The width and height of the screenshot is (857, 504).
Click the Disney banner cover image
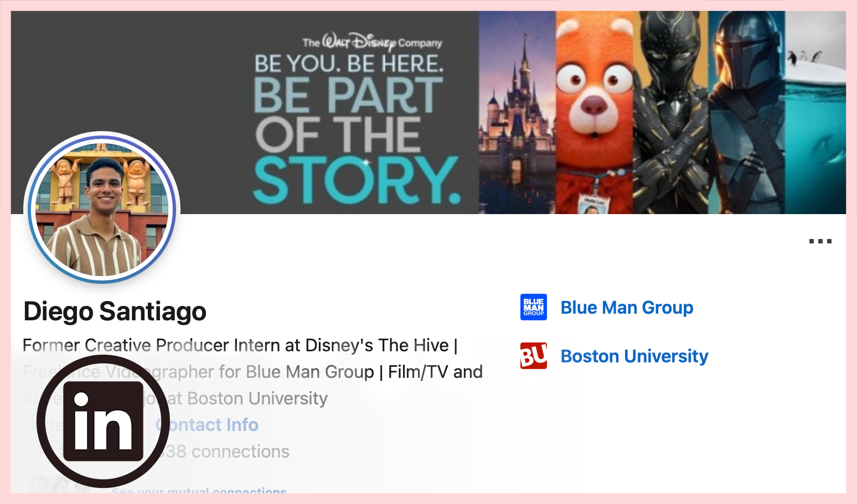(428, 112)
